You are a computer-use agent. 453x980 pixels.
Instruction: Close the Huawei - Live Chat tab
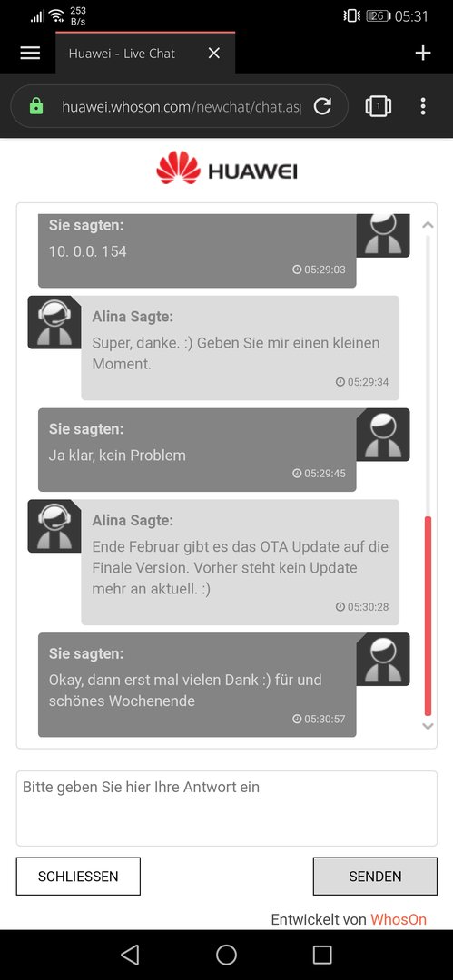click(214, 54)
